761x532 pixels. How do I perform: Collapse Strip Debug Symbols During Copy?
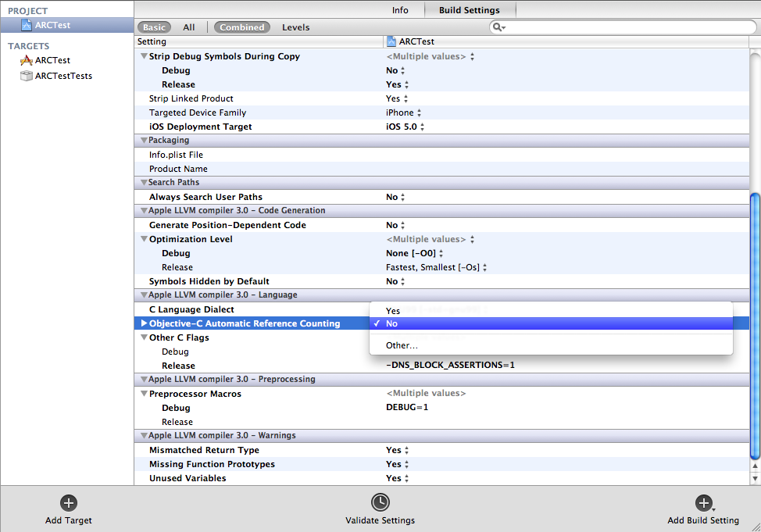[144, 55]
